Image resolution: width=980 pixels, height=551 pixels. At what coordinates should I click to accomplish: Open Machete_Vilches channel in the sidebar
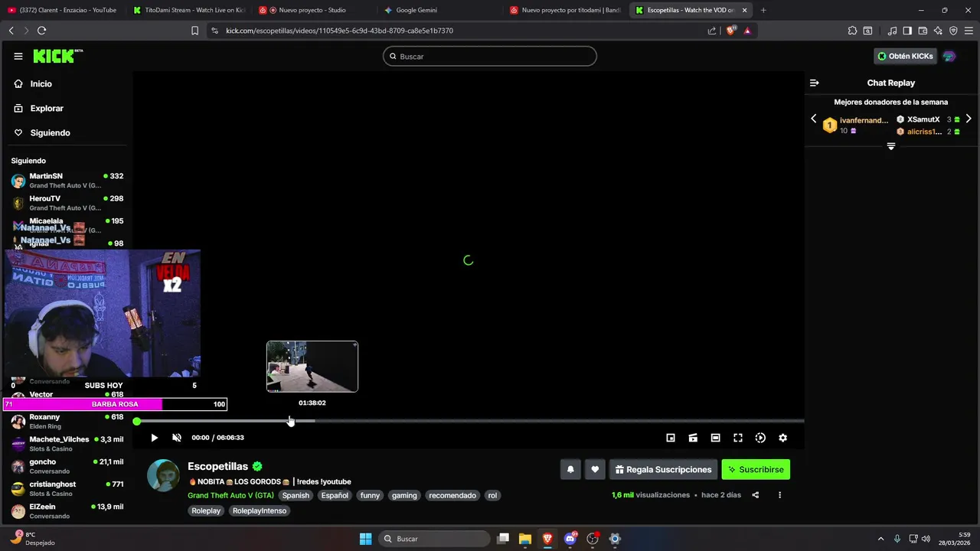[x=67, y=444]
